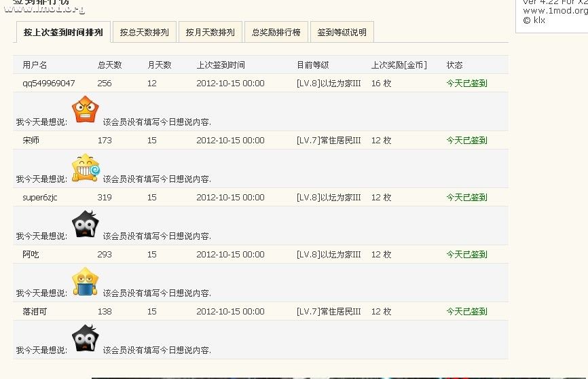This screenshot has width=588, height=379.
Task: Open the 按总天数排列 tab
Action: click(144, 32)
